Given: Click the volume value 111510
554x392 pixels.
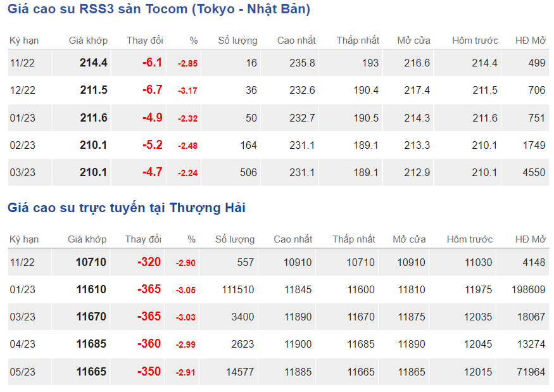Looking at the screenshot, I should point(237,290).
